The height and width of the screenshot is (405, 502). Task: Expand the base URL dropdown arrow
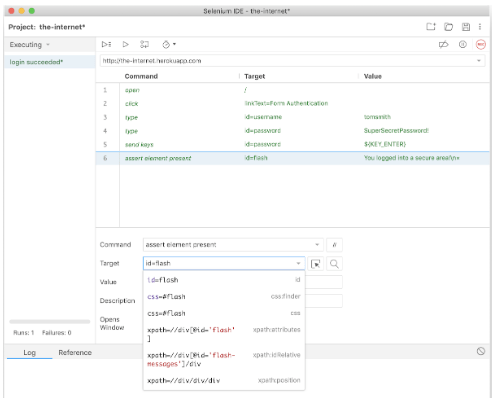point(479,61)
